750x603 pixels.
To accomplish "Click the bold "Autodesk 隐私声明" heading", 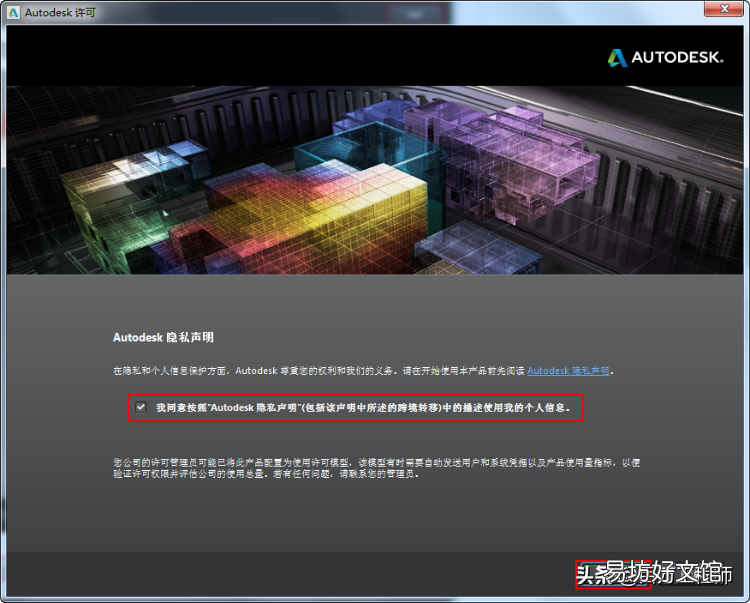I will 163,338.
